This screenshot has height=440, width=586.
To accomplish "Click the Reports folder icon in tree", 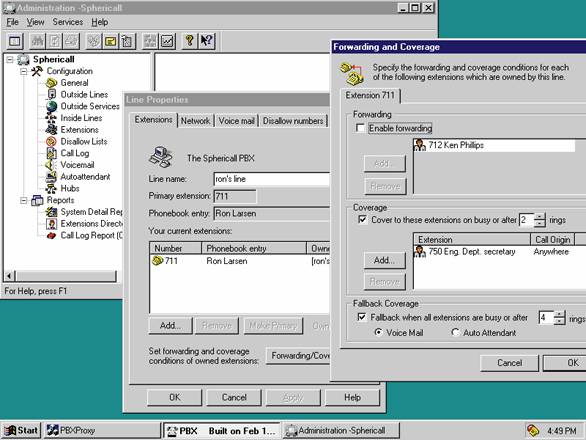I will 37,200.
